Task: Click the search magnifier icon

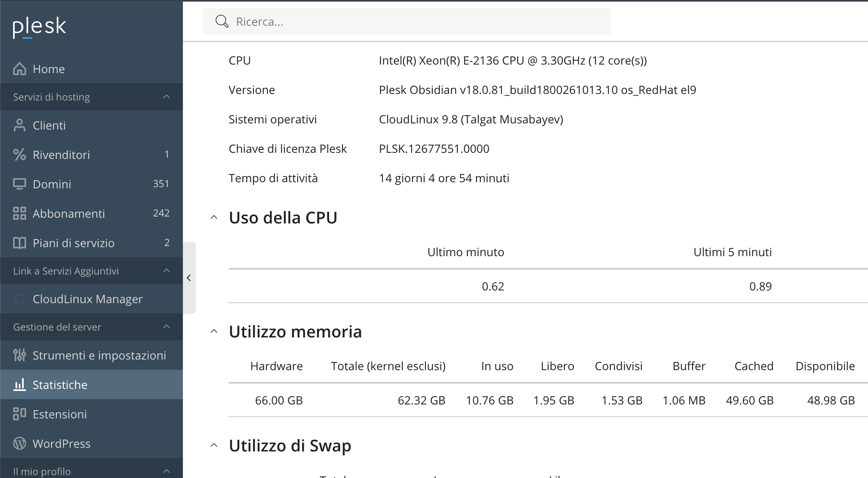Action: tap(222, 21)
